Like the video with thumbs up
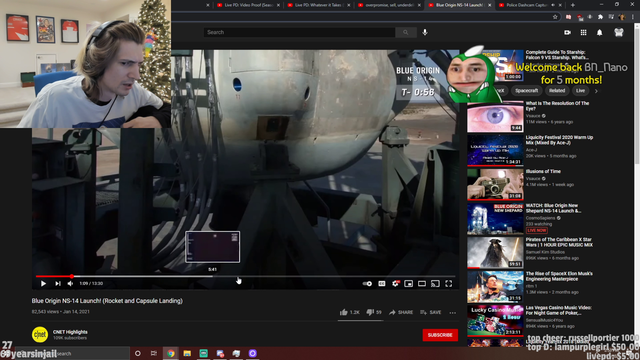640x360 pixels. coord(349,312)
